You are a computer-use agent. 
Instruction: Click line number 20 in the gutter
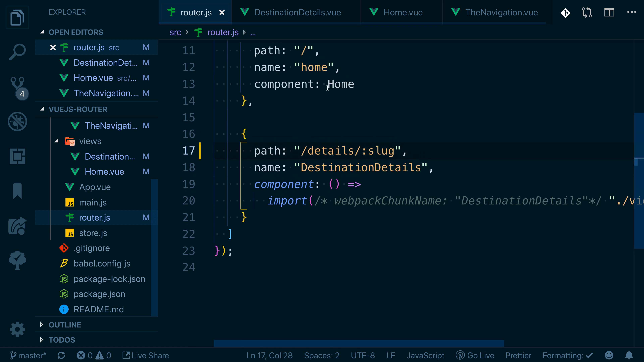click(x=189, y=201)
